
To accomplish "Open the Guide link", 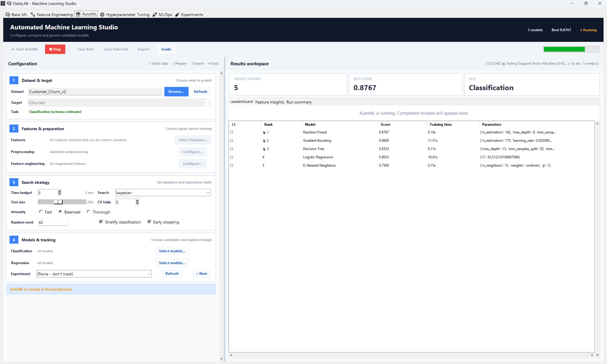I will tap(166, 49).
